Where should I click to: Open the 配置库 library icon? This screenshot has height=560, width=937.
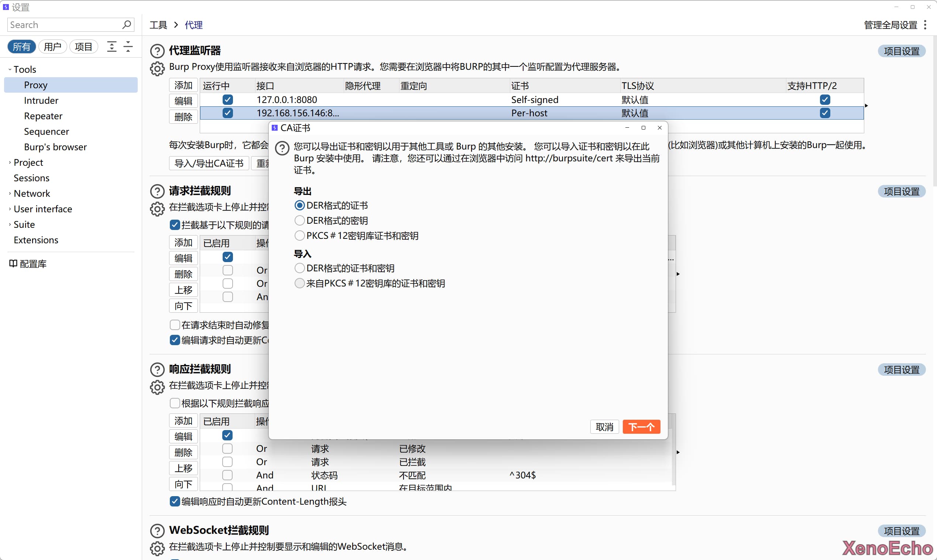click(x=13, y=264)
